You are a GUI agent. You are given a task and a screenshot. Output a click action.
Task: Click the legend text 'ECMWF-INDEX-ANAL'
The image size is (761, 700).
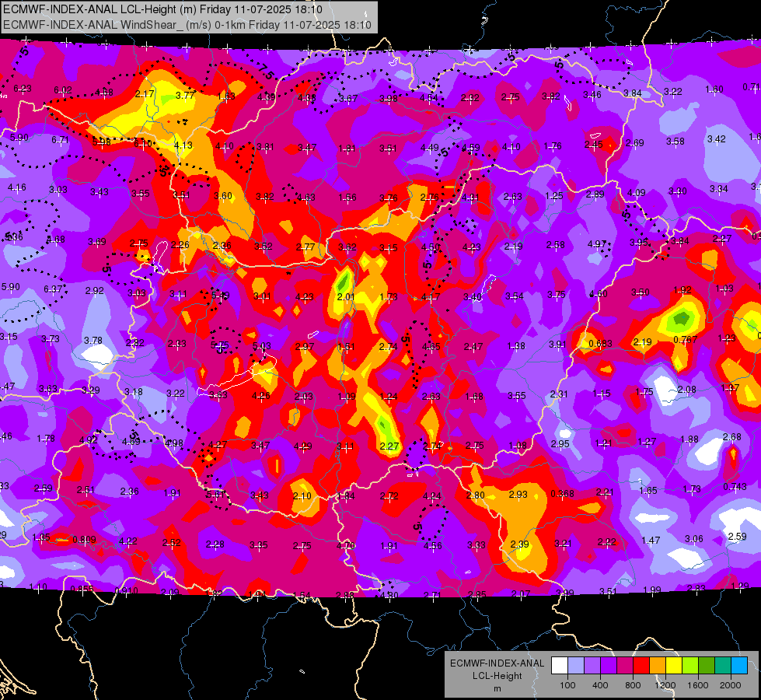497,663
